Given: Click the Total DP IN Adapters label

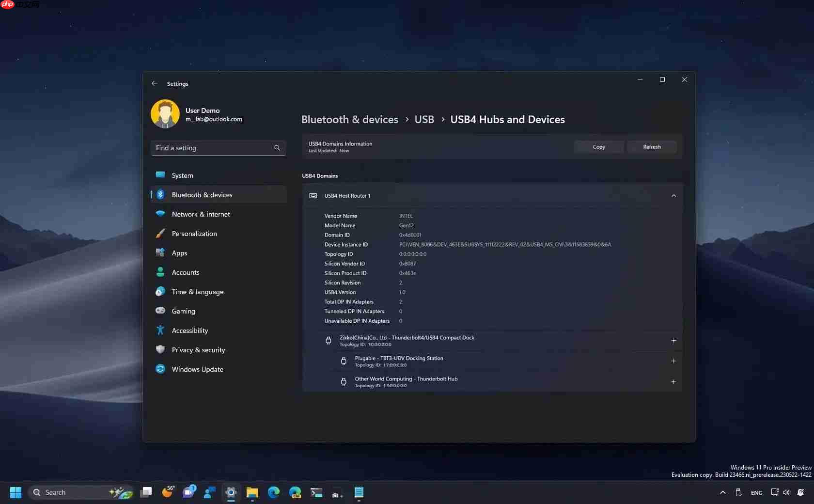Looking at the screenshot, I should coord(349,302).
